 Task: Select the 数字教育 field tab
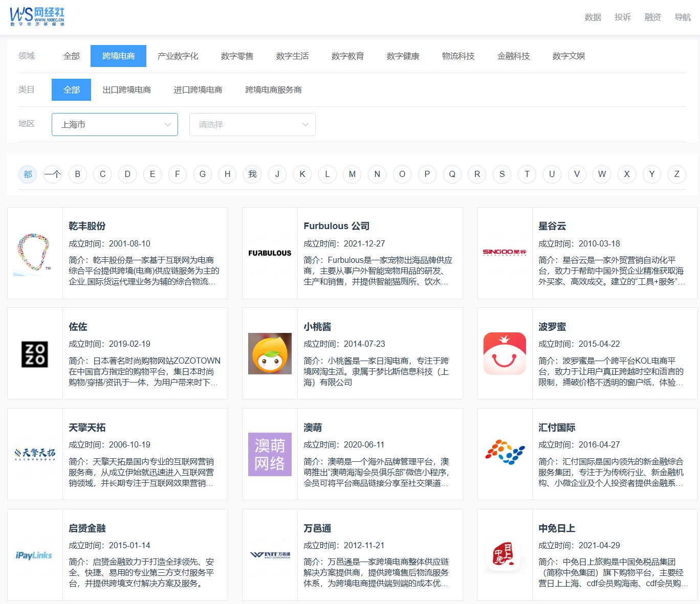[348, 56]
